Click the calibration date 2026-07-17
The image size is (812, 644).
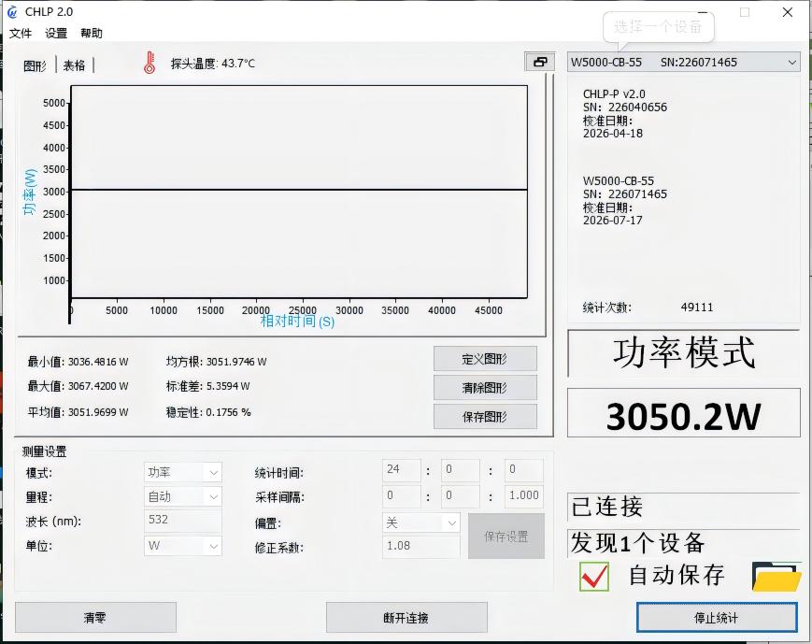(x=613, y=221)
